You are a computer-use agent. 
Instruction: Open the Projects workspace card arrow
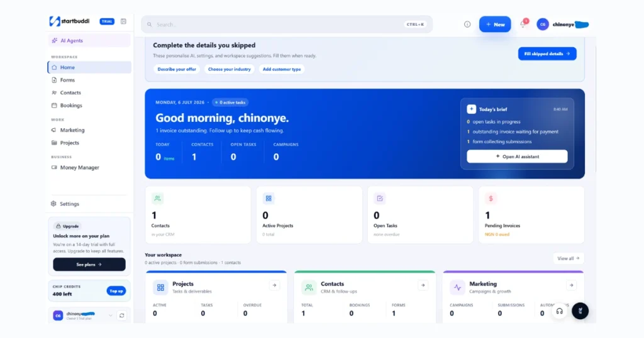[x=274, y=285]
